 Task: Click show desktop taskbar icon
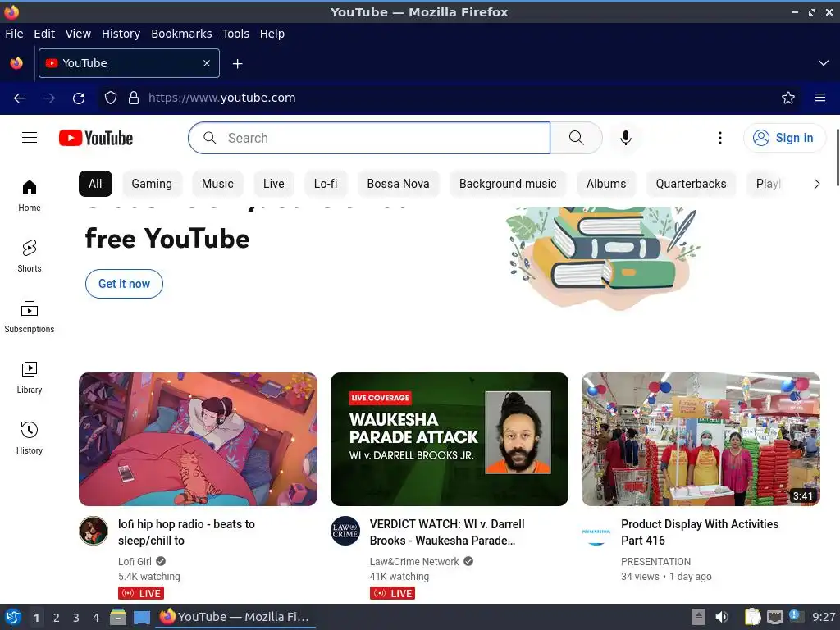pyautogui.click(x=141, y=617)
